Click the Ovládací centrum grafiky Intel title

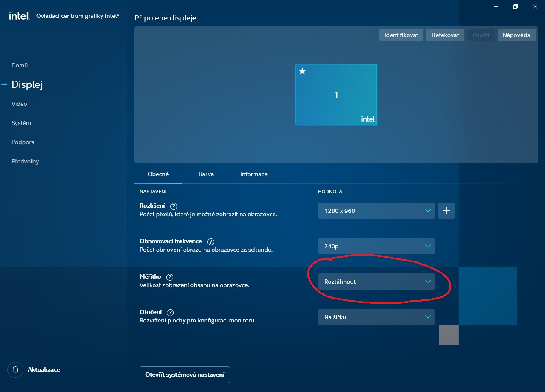(78, 16)
